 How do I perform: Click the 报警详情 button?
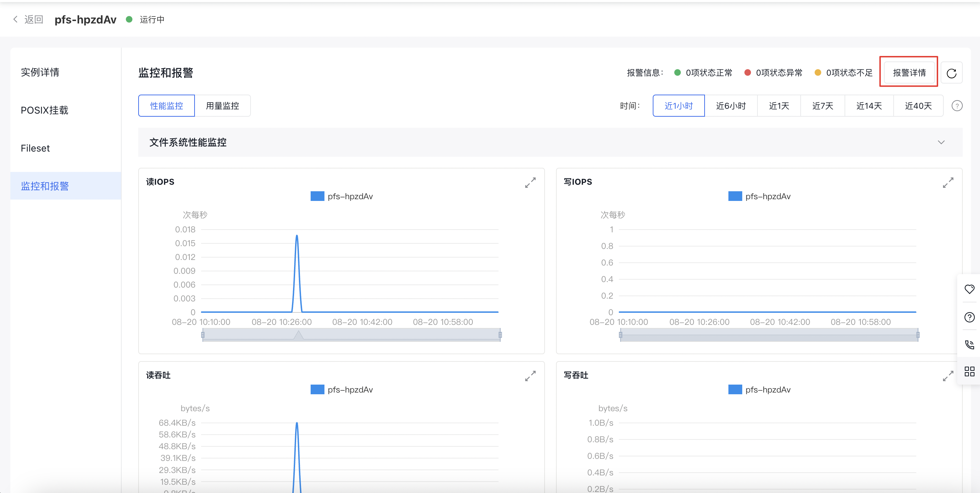point(909,72)
